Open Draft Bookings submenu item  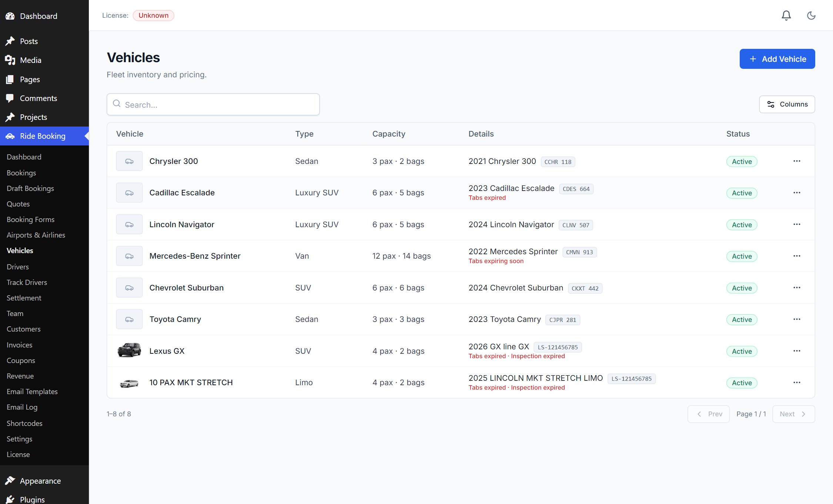click(x=30, y=188)
